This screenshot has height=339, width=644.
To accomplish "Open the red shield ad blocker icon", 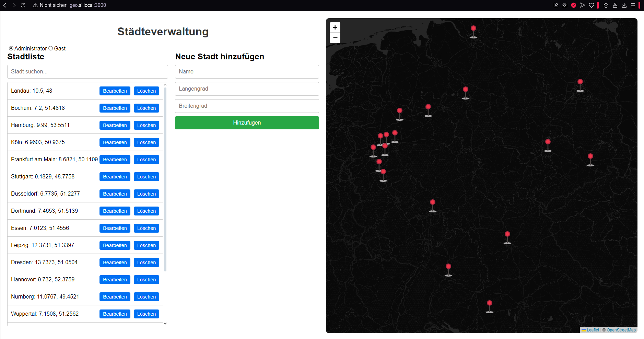I will [x=573, y=5].
